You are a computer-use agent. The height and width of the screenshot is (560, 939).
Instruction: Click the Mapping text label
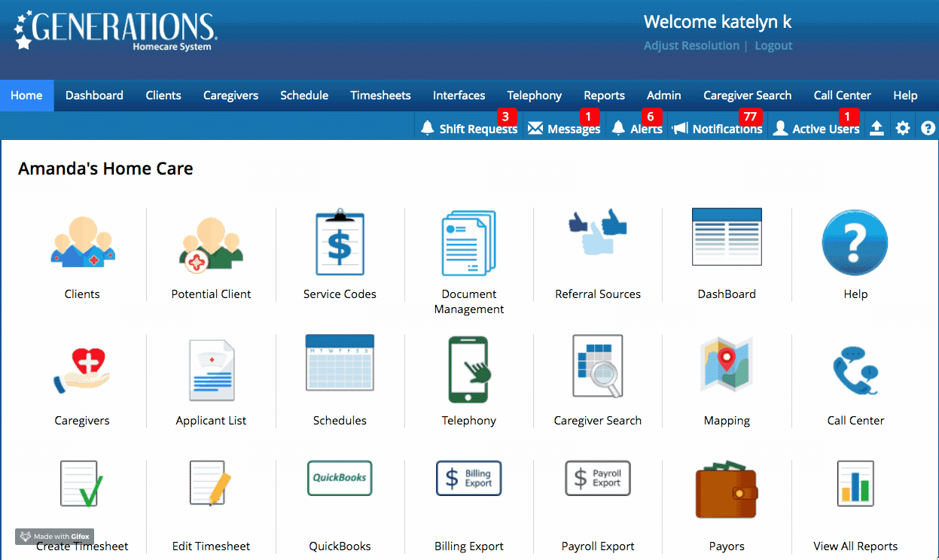(x=727, y=421)
